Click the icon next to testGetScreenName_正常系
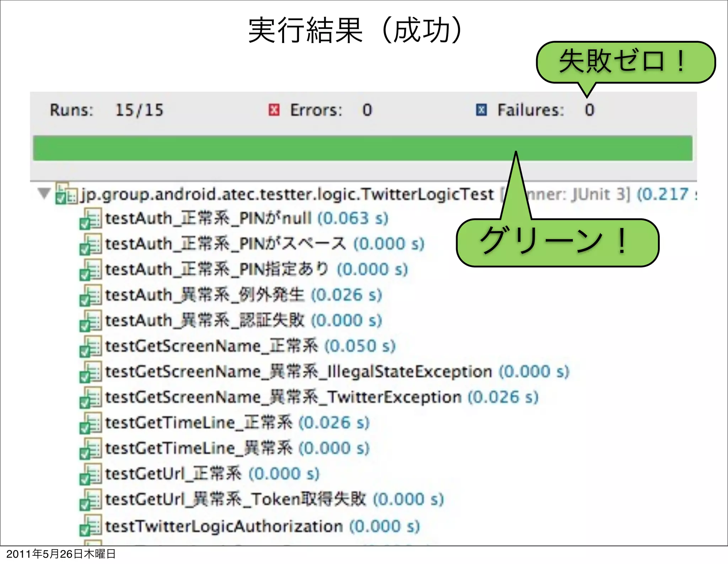Screen dimensions: 728x564 (91, 347)
